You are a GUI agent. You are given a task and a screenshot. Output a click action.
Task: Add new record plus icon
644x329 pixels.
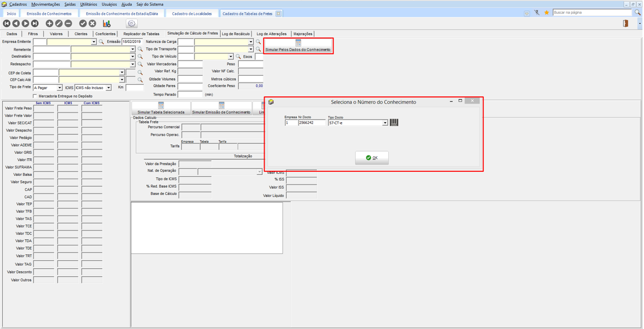coord(49,23)
